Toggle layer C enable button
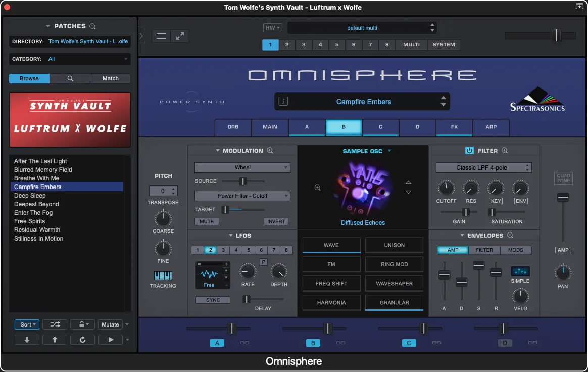The image size is (588, 372). click(x=409, y=343)
